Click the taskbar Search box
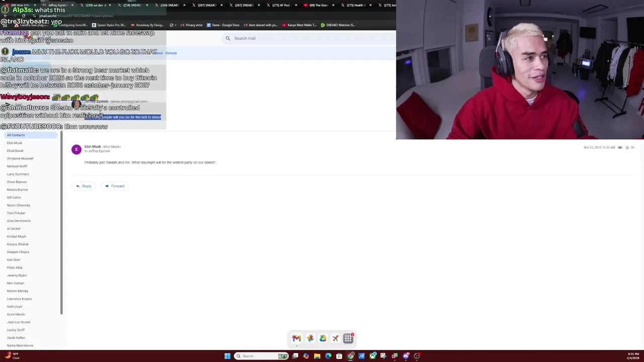Viewport: 644px width, 362px height. [261, 356]
